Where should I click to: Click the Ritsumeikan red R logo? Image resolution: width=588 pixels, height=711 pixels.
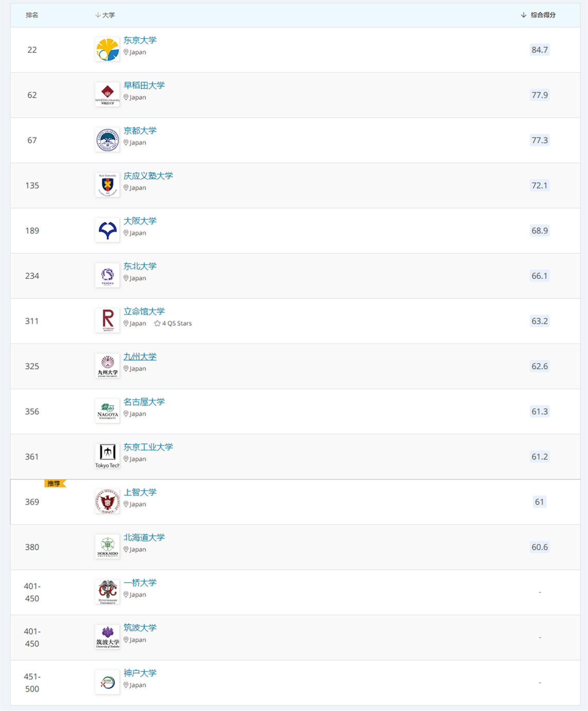(107, 321)
